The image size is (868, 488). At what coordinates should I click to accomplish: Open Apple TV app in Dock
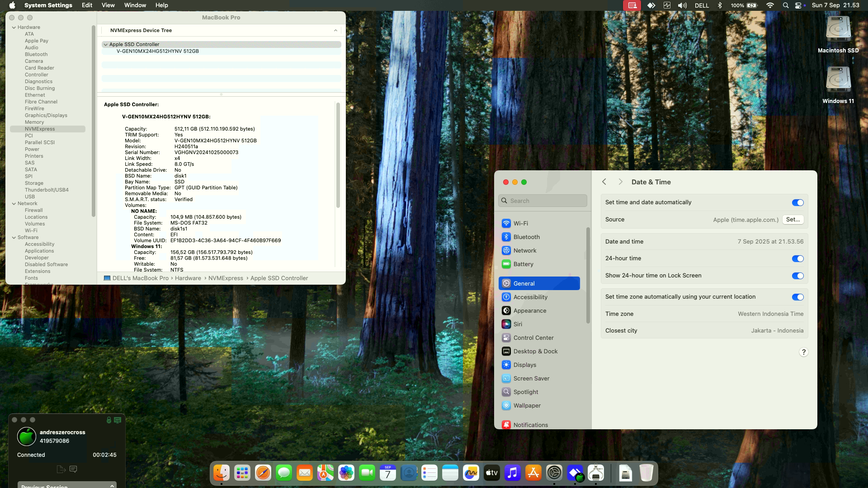point(492,473)
